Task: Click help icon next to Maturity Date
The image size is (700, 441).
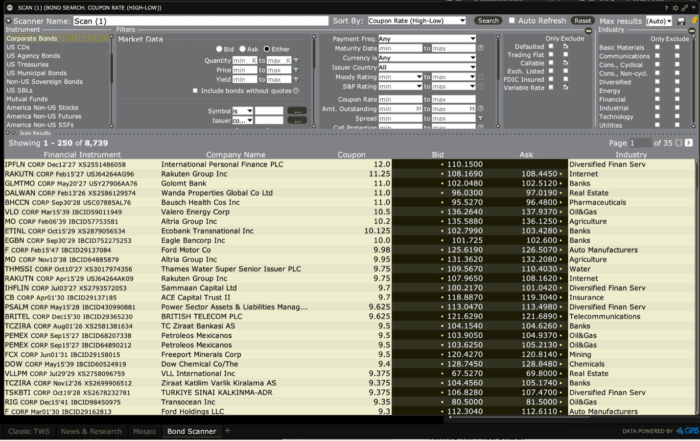Action: [480, 48]
